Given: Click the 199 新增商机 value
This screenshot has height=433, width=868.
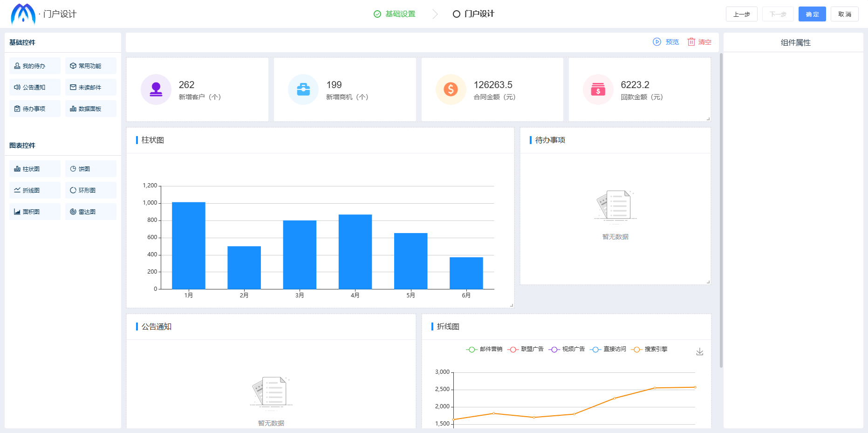Looking at the screenshot, I should tap(334, 85).
